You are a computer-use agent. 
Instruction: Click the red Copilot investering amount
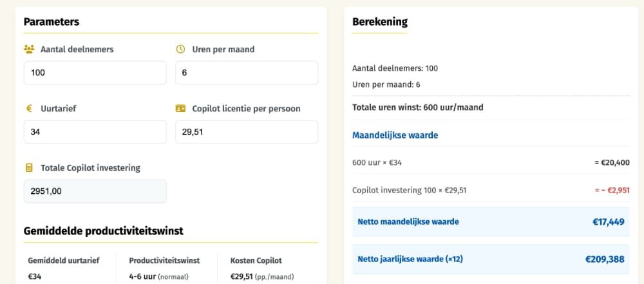(613, 190)
